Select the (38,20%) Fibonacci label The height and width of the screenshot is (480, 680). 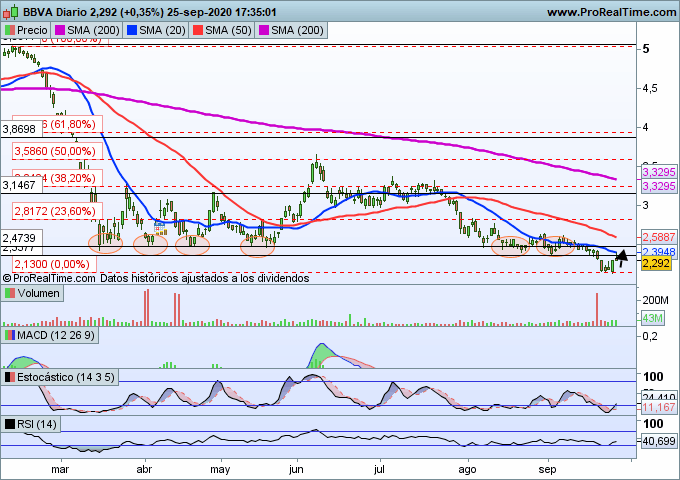pyautogui.click(x=73, y=178)
